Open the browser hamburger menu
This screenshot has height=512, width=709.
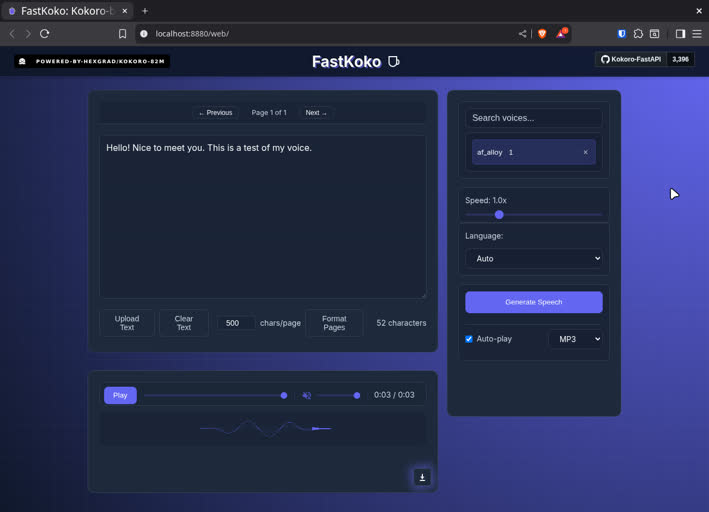click(697, 34)
